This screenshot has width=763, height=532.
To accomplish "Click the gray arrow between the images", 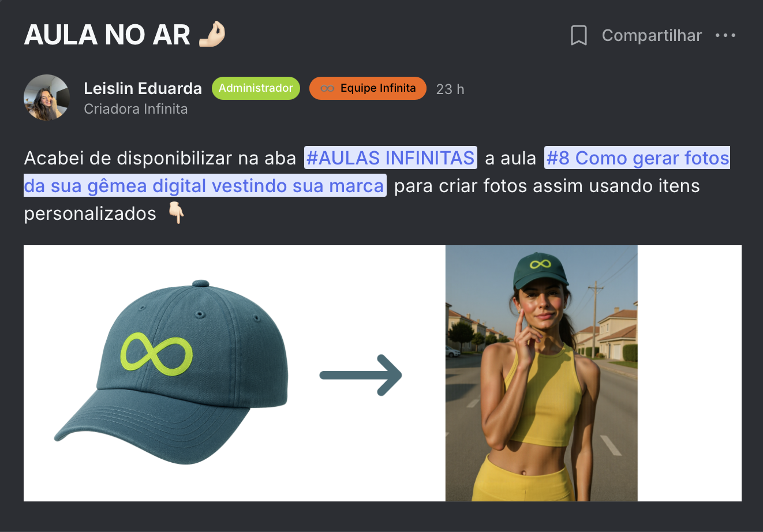I will pyautogui.click(x=361, y=375).
